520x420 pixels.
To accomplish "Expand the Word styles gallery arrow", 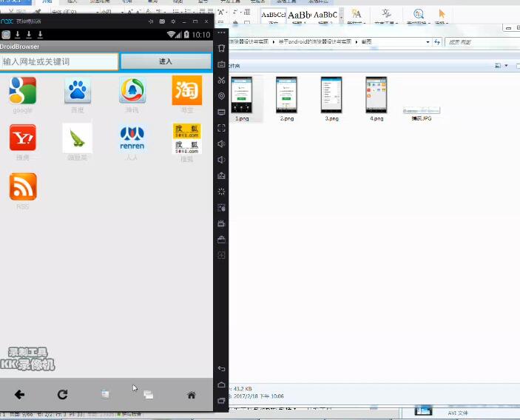I will (x=341, y=16).
